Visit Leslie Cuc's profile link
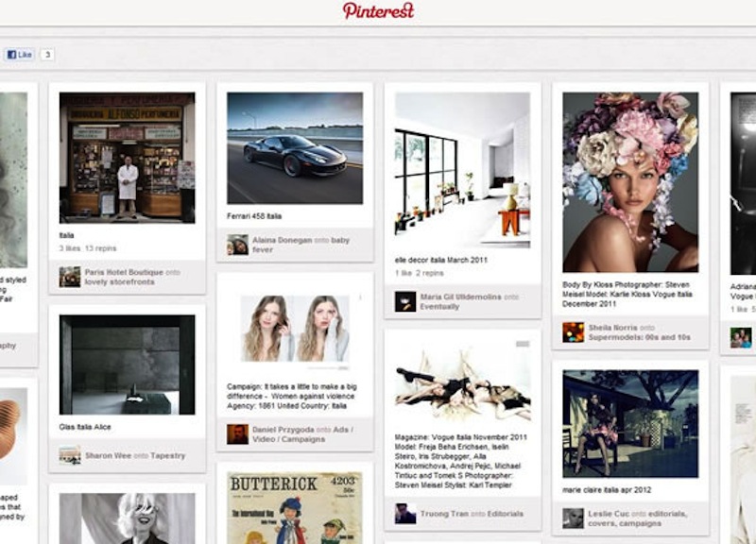Screen dimensions: 756x544 pos(609,514)
